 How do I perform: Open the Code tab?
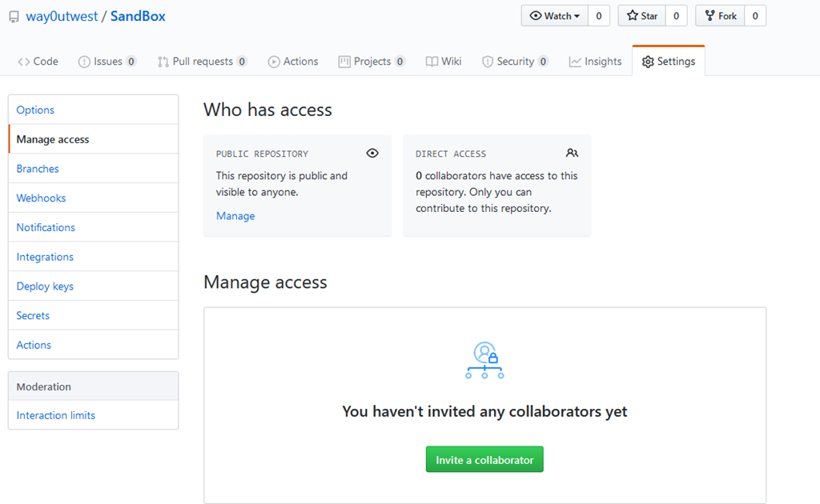pyautogui.click(x=38, y=62)
